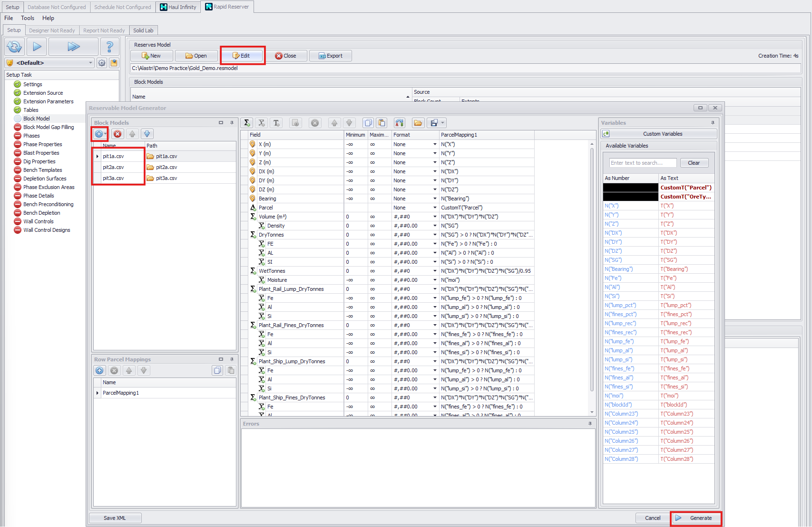The image size is (812, 527).
Task: Open the Format dropdown for Density
Action: pos(434,225)
